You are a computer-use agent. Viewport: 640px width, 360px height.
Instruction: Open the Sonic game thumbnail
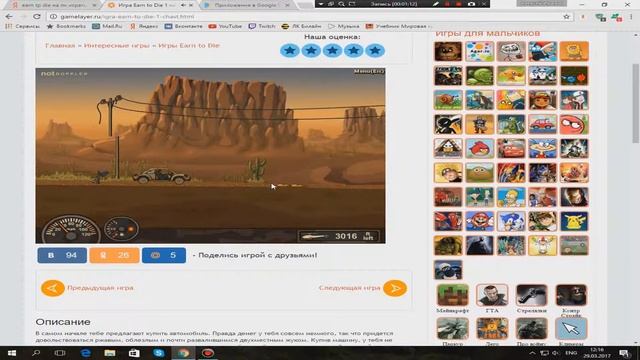coord(511,221)
